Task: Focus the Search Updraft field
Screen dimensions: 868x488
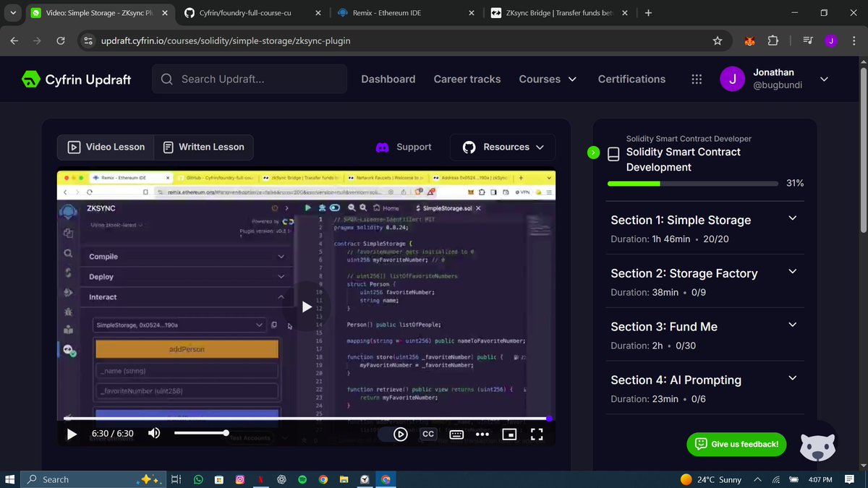Action: point(250,79)
